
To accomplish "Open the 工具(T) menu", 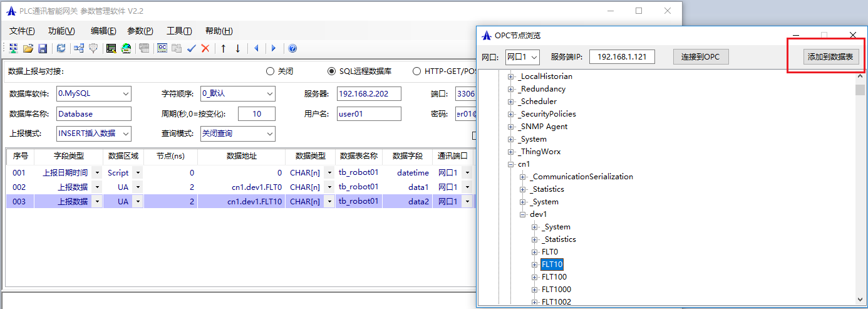I will [x=179, y=31].
